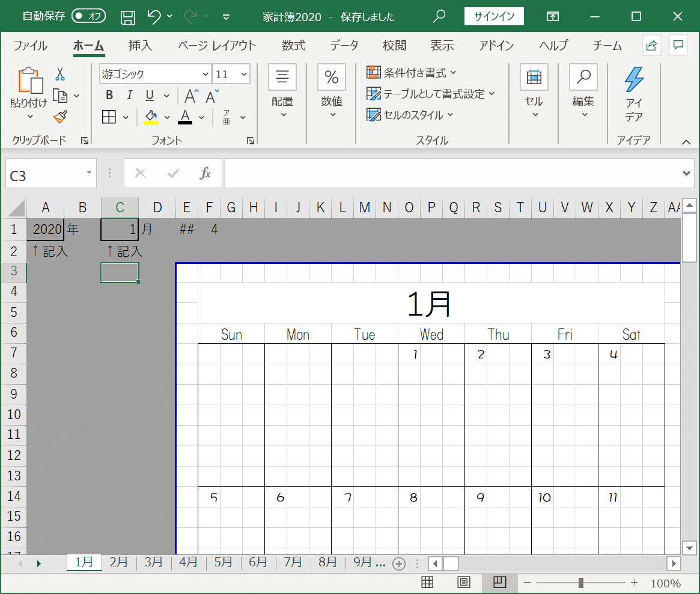Click the zoom in plus button
The height and width of the screenshot is (594, 700).
[634, 583]
